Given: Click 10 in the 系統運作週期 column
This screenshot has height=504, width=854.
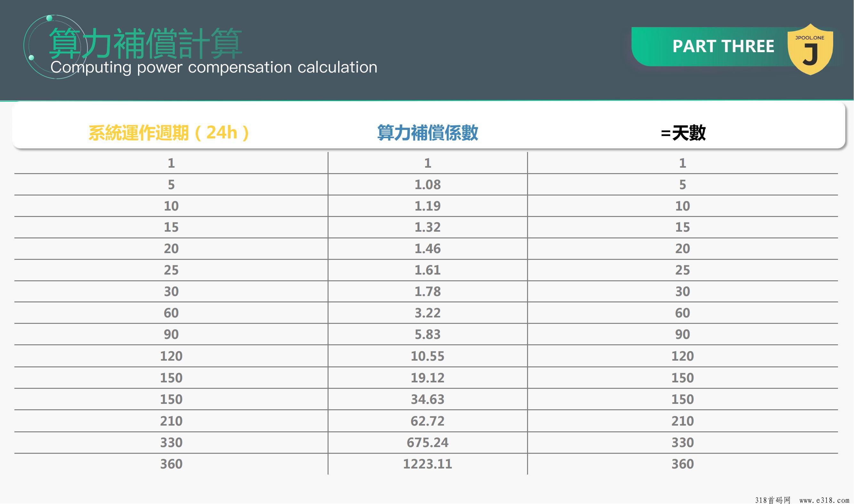Looking at the screenshot, I should pyautogui.click(x=171, y=206).
